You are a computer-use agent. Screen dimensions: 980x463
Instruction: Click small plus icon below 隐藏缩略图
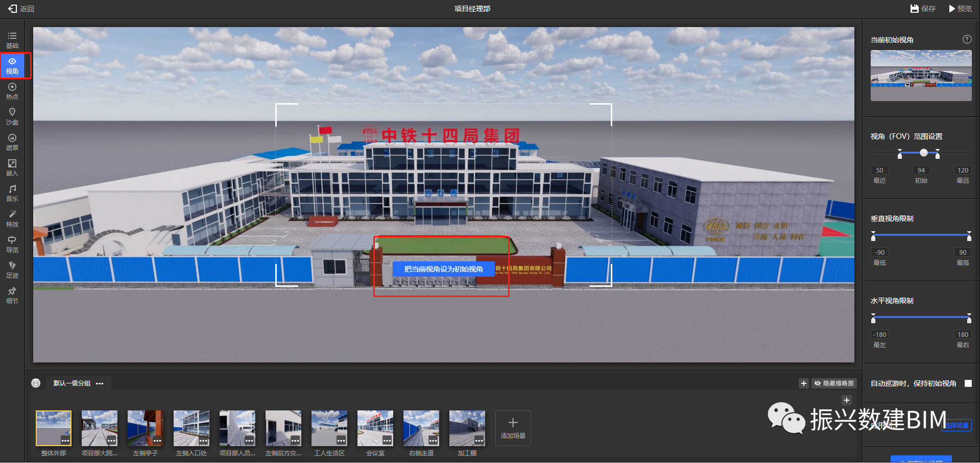tap(846, 400)
